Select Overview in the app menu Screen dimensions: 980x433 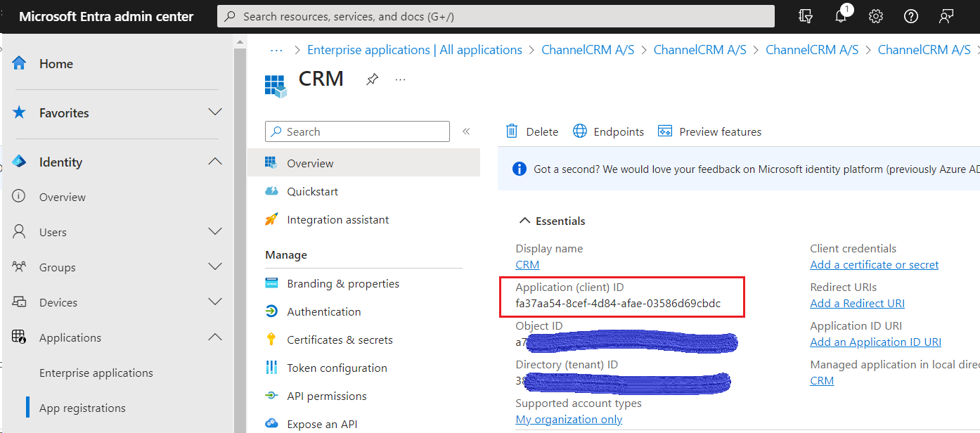(x=363, y=163)
